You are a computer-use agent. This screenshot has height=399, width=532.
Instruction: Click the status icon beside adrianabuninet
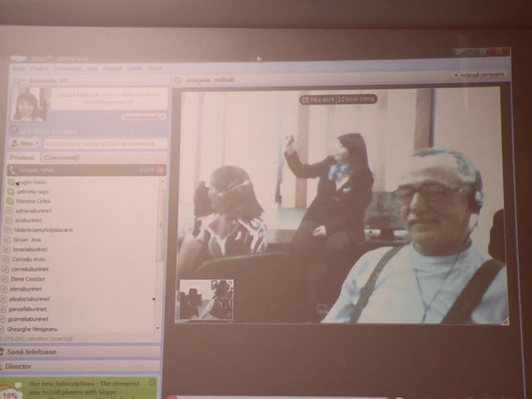(9, 211)
